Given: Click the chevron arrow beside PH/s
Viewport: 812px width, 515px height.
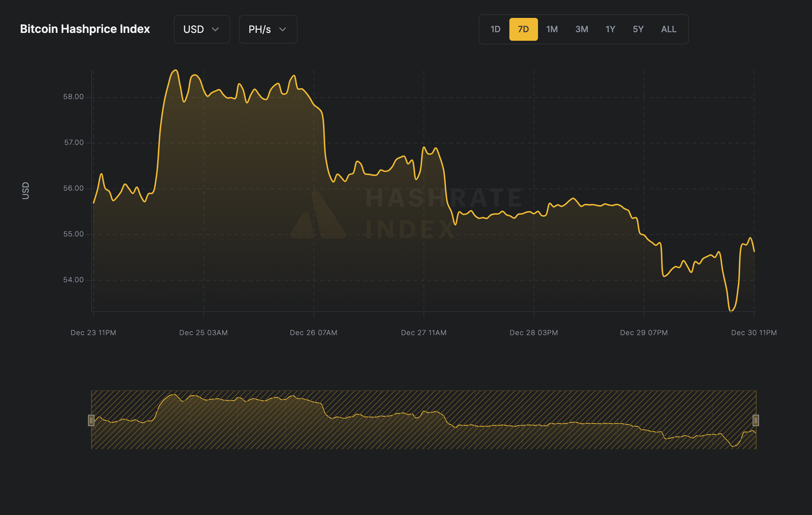Looking at the screenshot, I should pos(283,29).
